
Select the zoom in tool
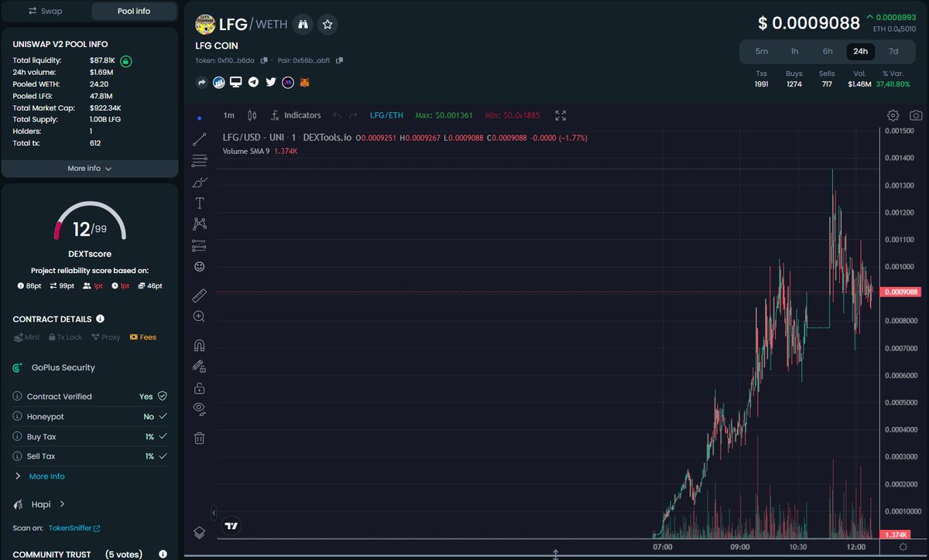click(x=199, y=316)
